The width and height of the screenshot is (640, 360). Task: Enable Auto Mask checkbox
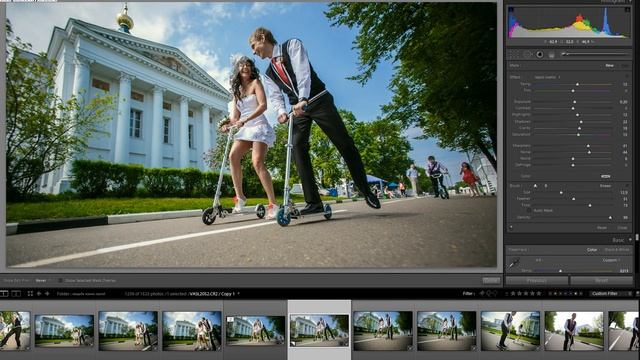click(529, 211)
